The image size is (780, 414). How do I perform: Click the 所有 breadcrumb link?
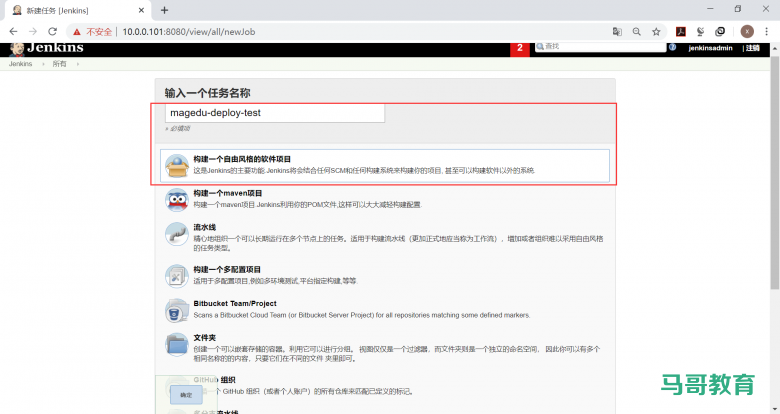pyautogui.click(x=59, y=64)
